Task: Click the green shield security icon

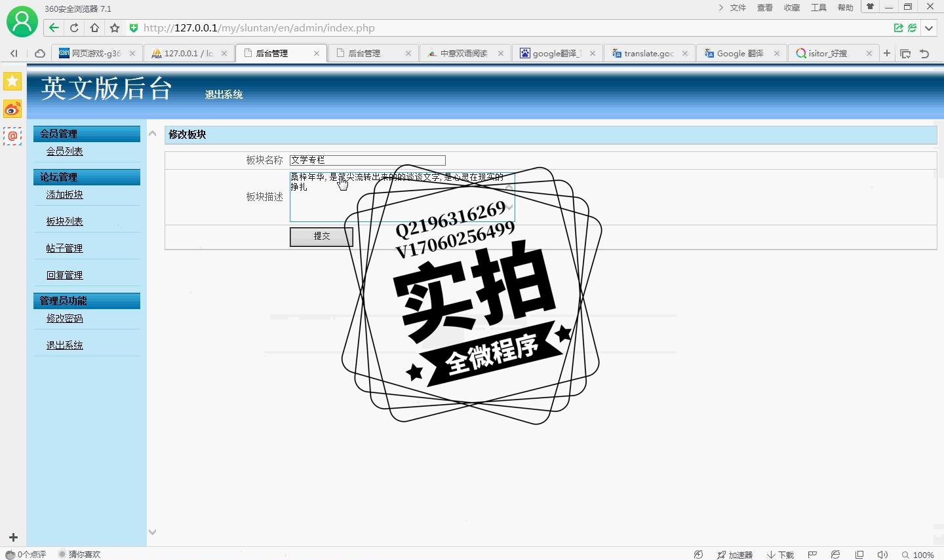Action: 134,28
